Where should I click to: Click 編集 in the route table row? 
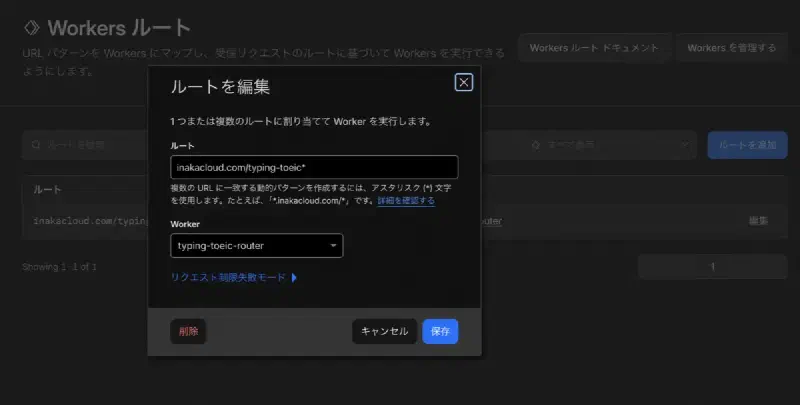click(758, 221)
